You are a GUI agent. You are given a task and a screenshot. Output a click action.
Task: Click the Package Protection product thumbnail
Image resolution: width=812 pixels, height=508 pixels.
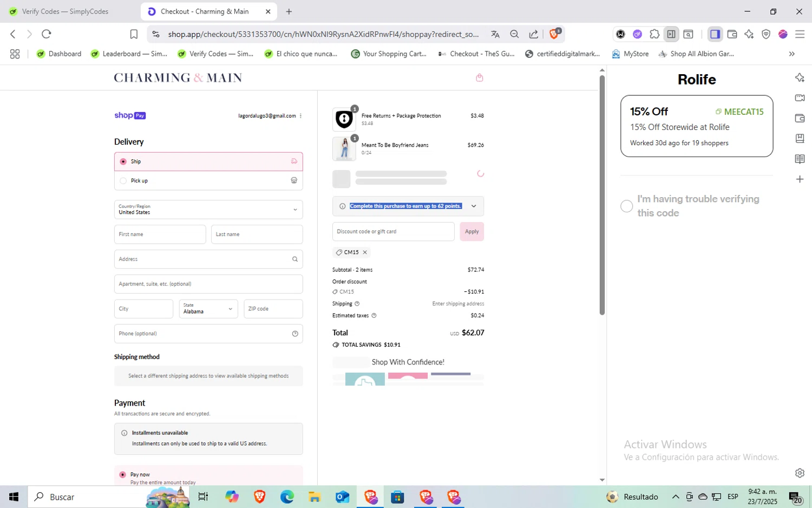344,119
